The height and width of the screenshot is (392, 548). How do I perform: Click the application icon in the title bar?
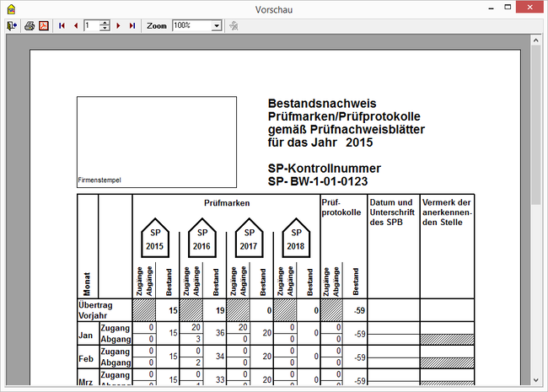8,8
